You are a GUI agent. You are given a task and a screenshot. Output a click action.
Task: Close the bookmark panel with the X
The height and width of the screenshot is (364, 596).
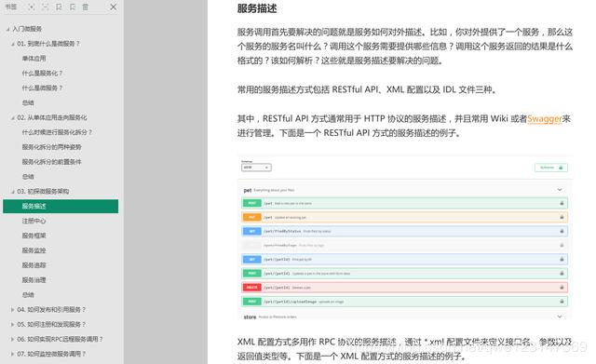114,7
